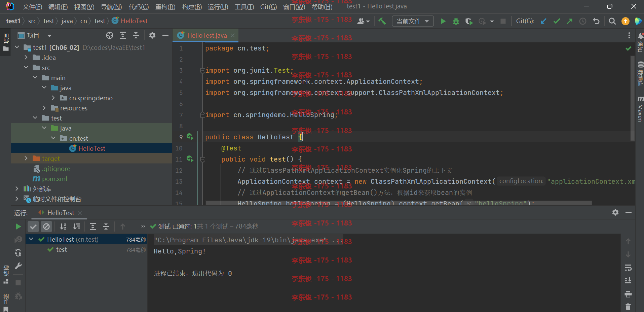
Task: Start debugging with the bug icon
Action: tap(456, 21)
